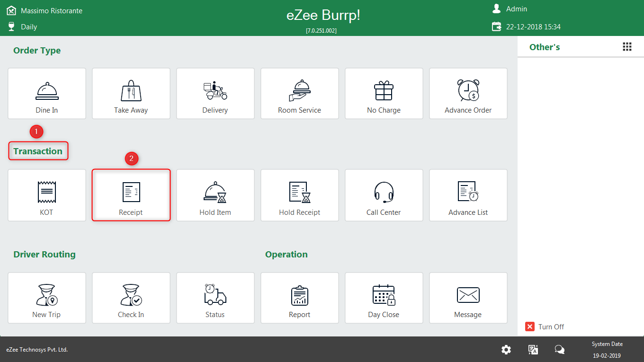Screen dimensions: 644x362
Task: Click the Transaction section heading
Action: click(x=38, y=151)
